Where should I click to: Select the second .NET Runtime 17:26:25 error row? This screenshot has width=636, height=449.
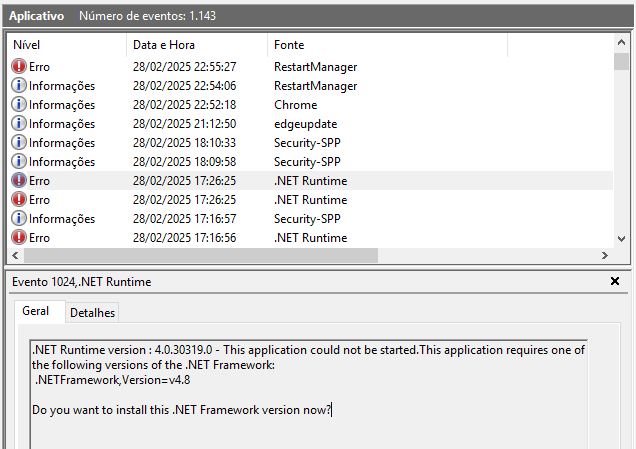[x=311, y=200]
